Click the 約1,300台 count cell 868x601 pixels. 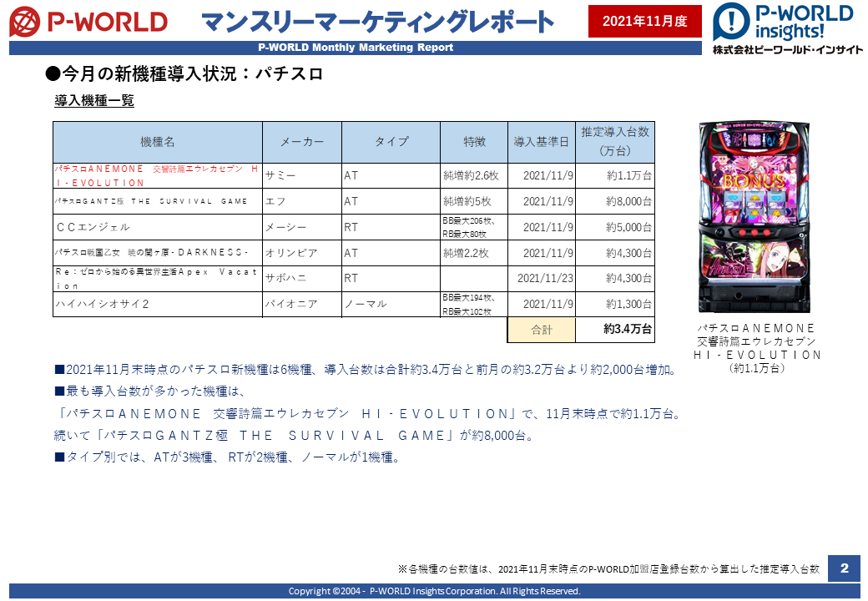click(615, 304)
